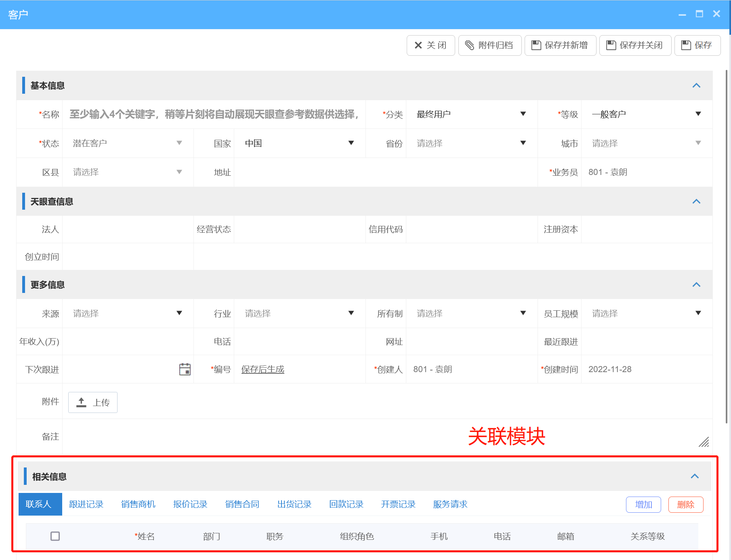Viewport: 731px width, 560px height.
Task: Click the save disk icon on 保存
Action: click(x=686, y=45)
